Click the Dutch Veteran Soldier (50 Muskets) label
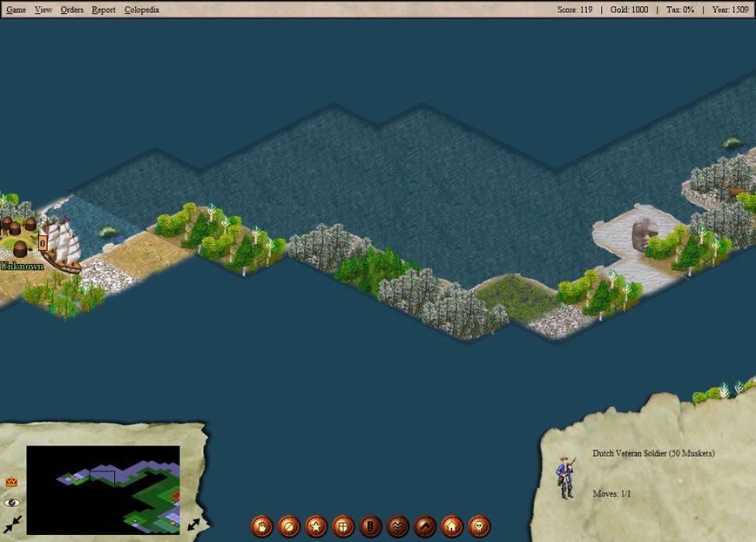 point(653,453)
